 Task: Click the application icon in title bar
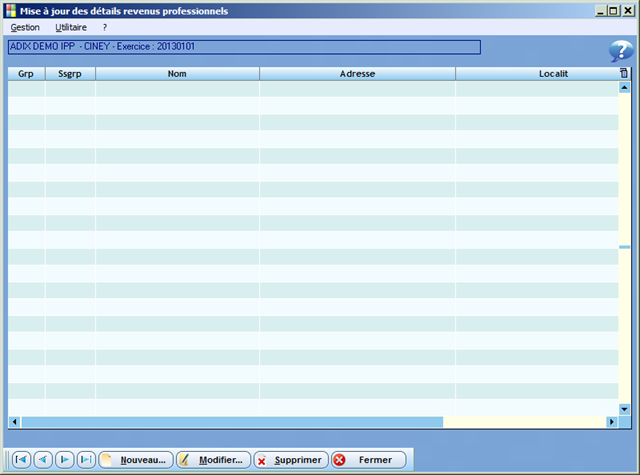pyautogui.click(x=10, y=11)
